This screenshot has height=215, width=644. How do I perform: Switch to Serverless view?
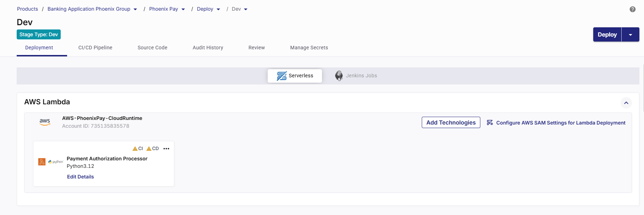[295, 76]
